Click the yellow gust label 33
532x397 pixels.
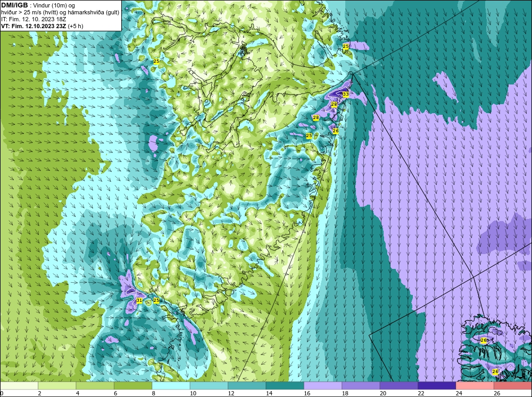345,94
